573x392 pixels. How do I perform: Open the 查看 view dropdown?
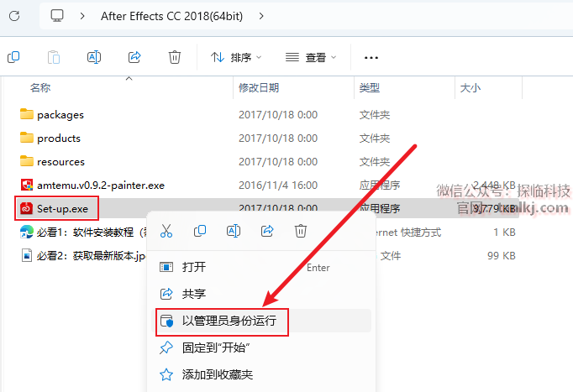click(x=311, y=57)
